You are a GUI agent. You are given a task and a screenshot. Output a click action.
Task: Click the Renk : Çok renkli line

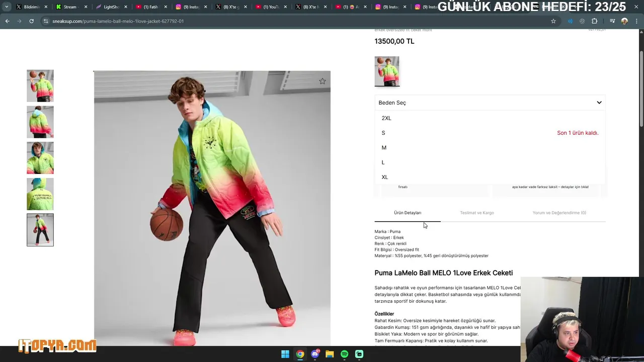click(390, 244)
